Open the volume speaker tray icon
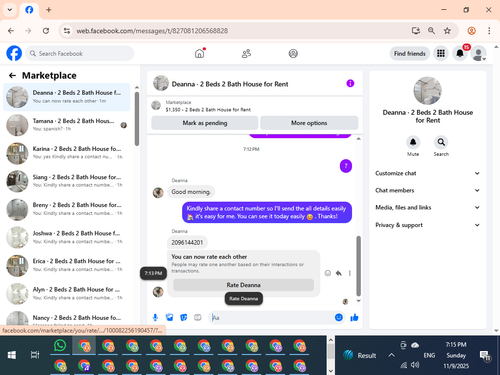Image resolution: width=500 pixels, height=375 pixels. click(x=415, y=365)
